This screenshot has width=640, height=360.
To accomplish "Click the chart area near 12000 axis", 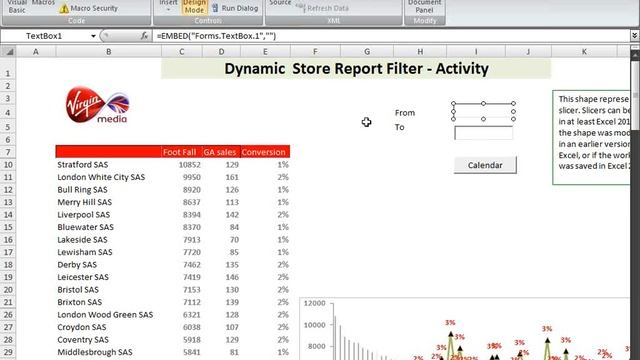I will pos(316,303).
